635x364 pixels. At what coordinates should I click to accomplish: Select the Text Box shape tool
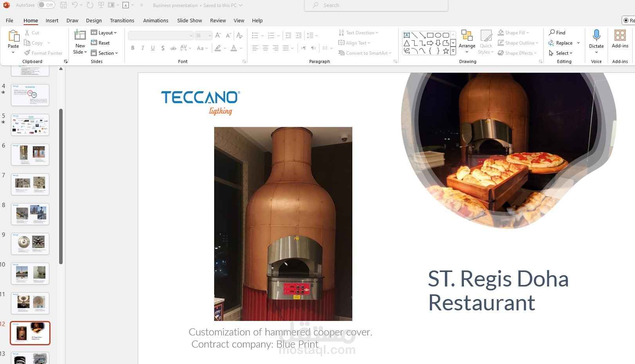(407, 35)
